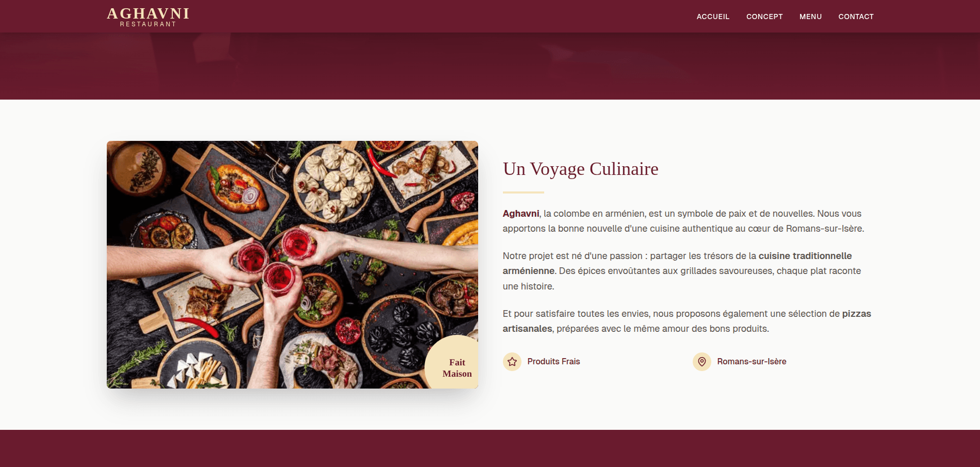Click the bold pizzas text
Viewport: 980px width, 467px height.
[x=857, y=314]
